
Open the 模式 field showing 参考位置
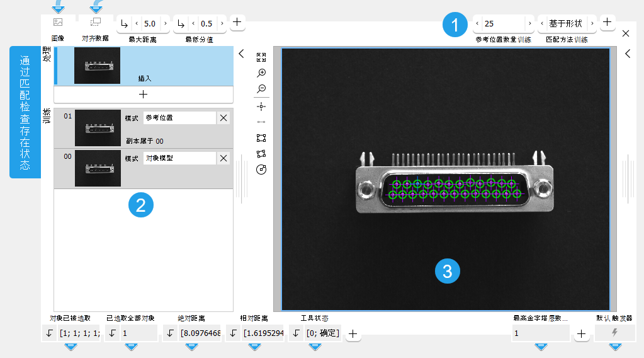click(x=179, y=118)
